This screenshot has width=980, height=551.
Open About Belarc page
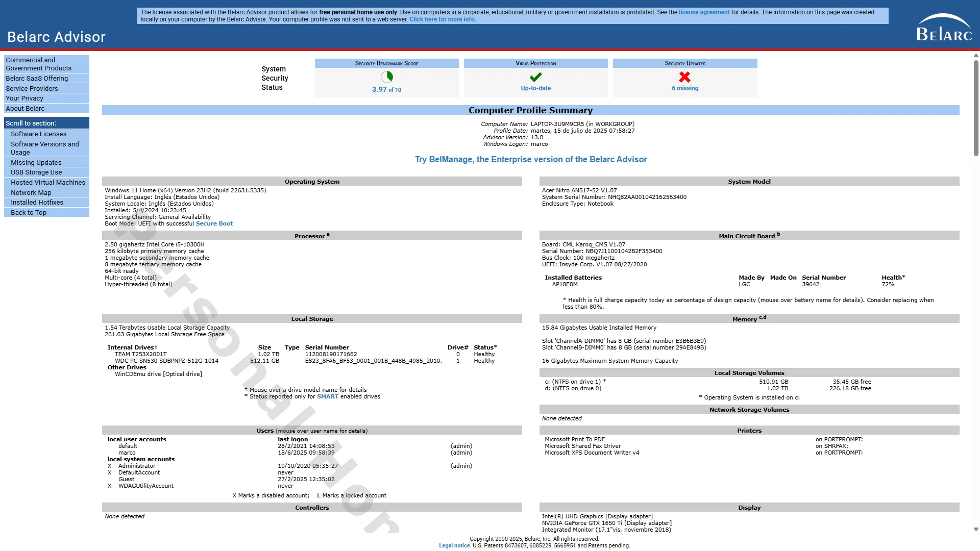click(x=46, y=109)
